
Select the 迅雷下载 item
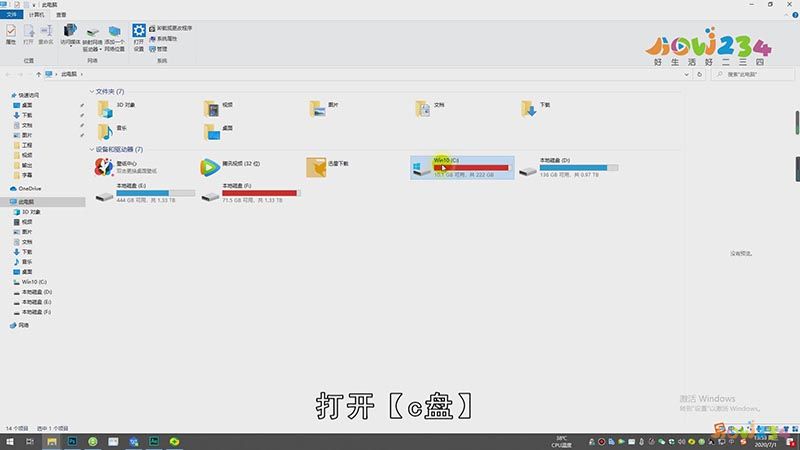click(328, 167)
